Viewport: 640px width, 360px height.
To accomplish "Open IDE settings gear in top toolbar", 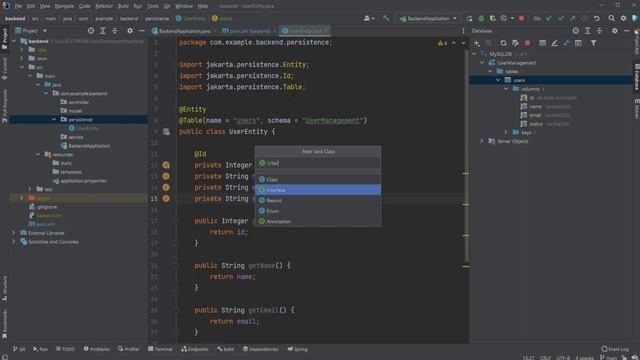I will point(623,18).
